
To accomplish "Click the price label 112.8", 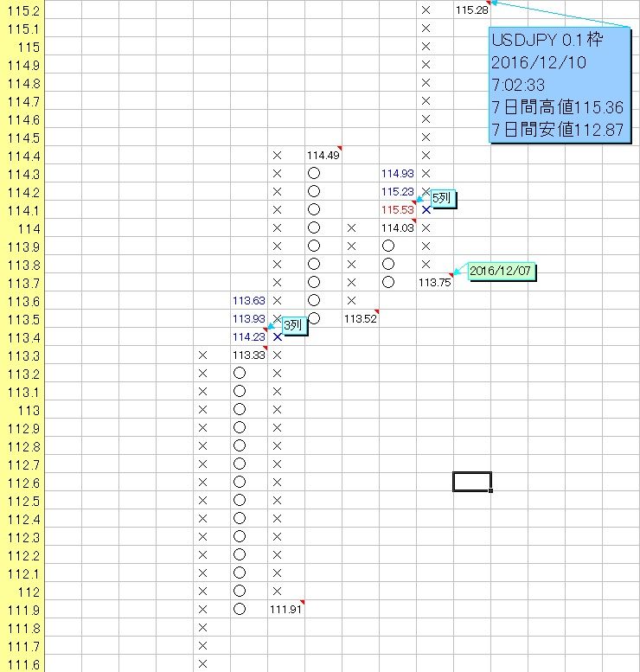I will [x=23, y=446].
